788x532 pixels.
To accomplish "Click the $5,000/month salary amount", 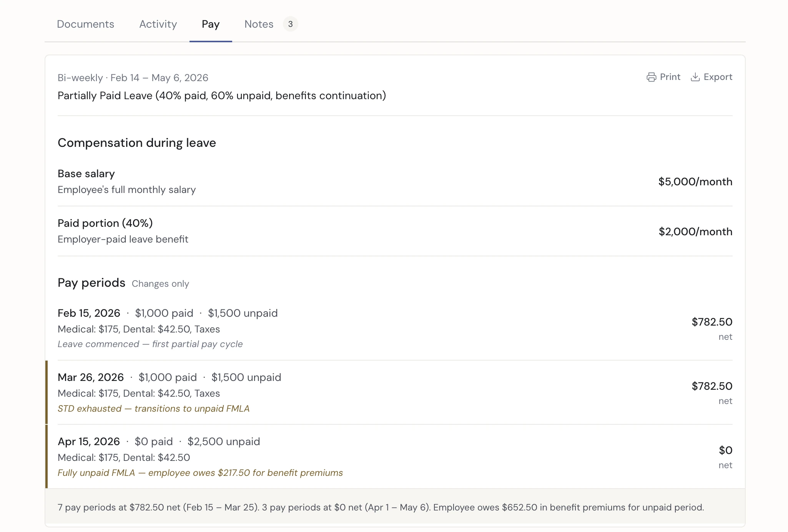I will (695, 182).
